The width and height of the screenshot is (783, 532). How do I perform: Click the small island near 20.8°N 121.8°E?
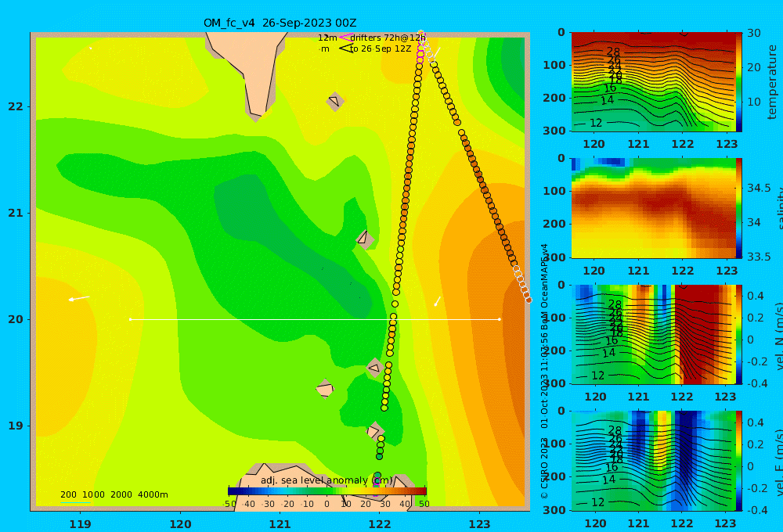pos(363,238)
